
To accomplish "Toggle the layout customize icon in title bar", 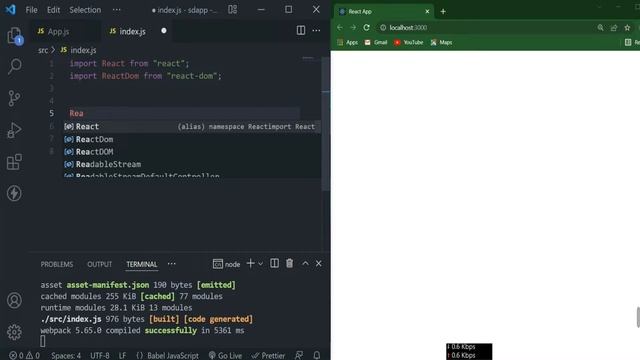I will pyautogui.click(x=233, y=9).
